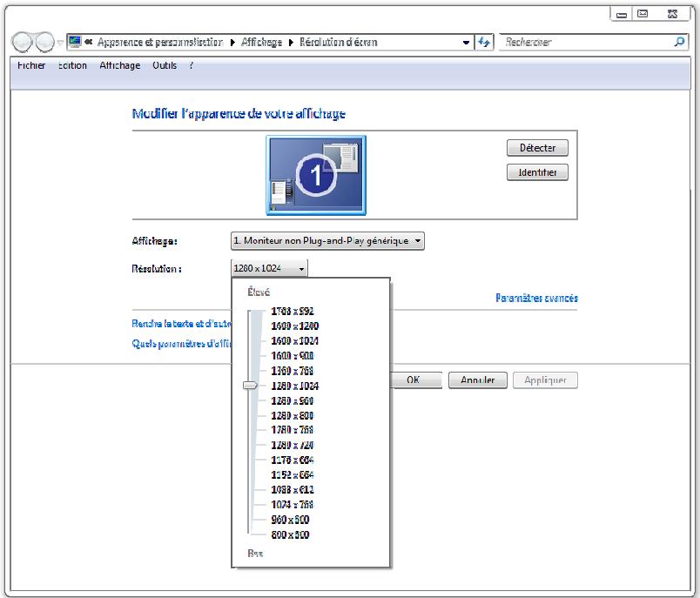This screenshot has width=700, height=598.
Task: Open the Edition menu
Action: coord(72,65)
